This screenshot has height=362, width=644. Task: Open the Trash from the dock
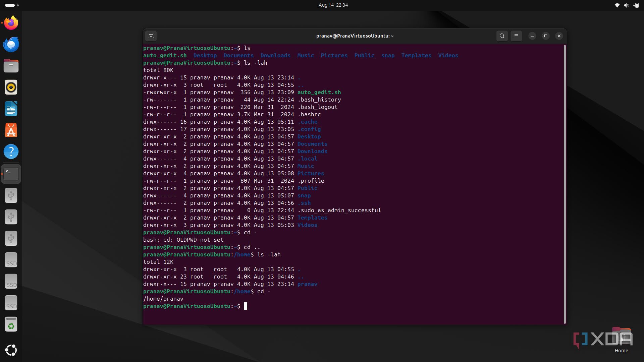[x=11, y=324]
